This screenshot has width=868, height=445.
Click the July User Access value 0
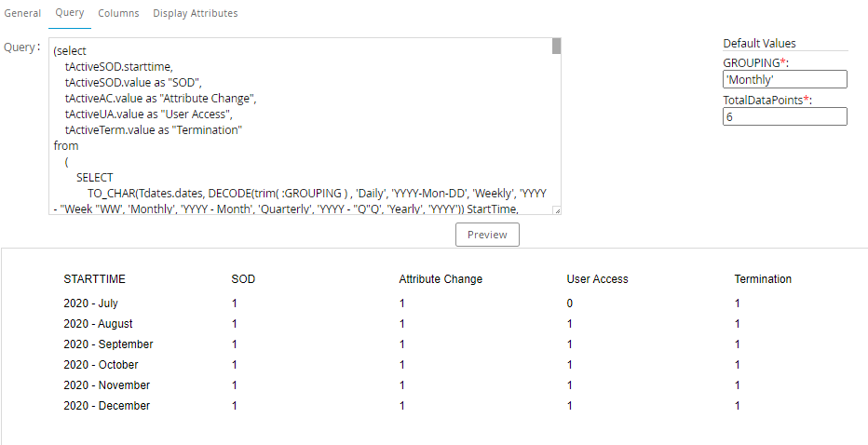(570, 303)
